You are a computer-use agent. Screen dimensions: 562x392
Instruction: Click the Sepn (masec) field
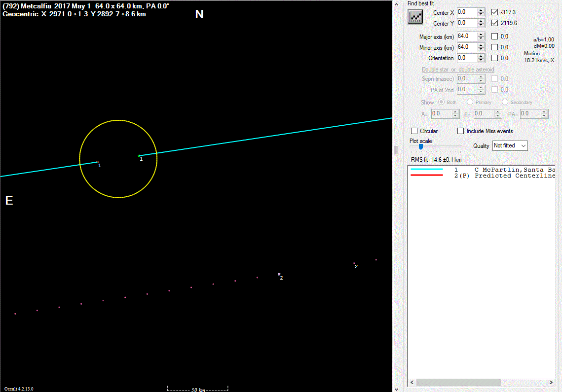click(x=467, y=78)
